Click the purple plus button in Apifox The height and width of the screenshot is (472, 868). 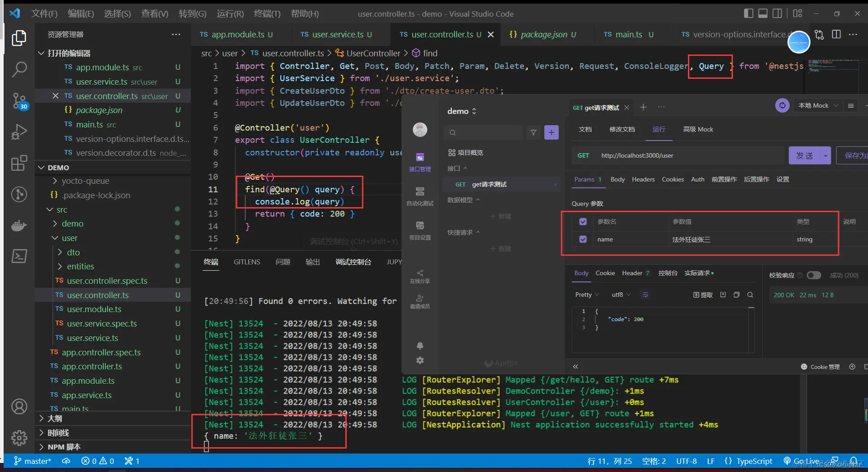(x=552, y=132)
